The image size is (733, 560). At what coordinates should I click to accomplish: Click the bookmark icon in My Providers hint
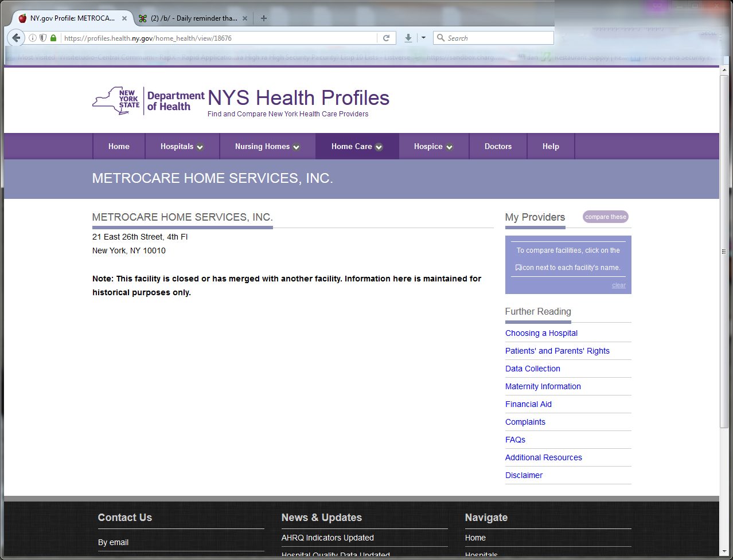click(x=518, y=267)
